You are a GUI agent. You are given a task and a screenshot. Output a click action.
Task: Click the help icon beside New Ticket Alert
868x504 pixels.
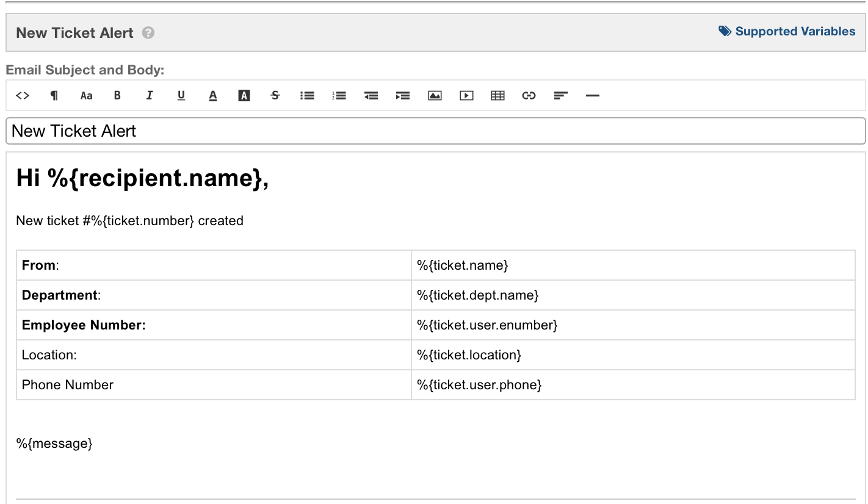click(148, 33)
